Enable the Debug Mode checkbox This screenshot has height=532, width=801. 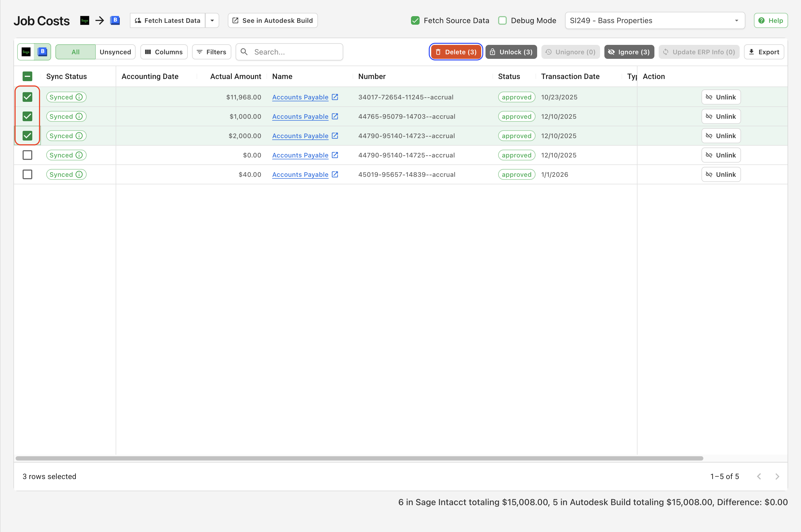(502, 21)
